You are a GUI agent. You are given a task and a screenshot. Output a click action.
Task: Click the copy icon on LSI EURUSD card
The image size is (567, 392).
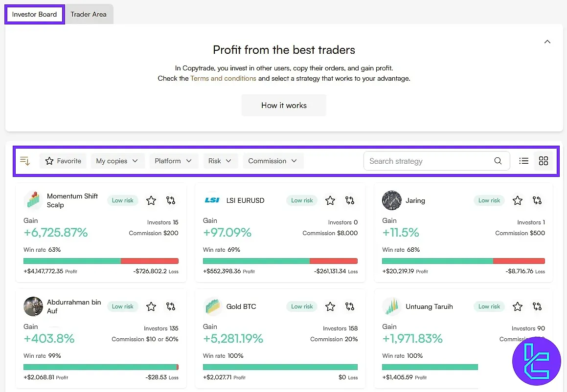pos(349,200)
